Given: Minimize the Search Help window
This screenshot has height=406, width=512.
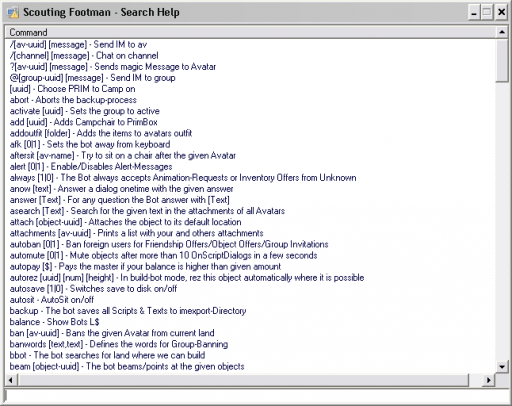Looking at the screenshot, I should click(474, 13).
